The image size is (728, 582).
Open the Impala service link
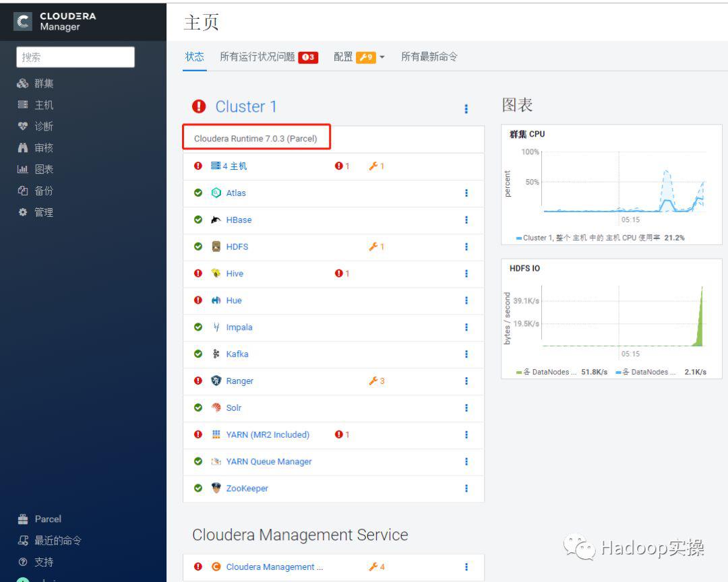(239, 327)
